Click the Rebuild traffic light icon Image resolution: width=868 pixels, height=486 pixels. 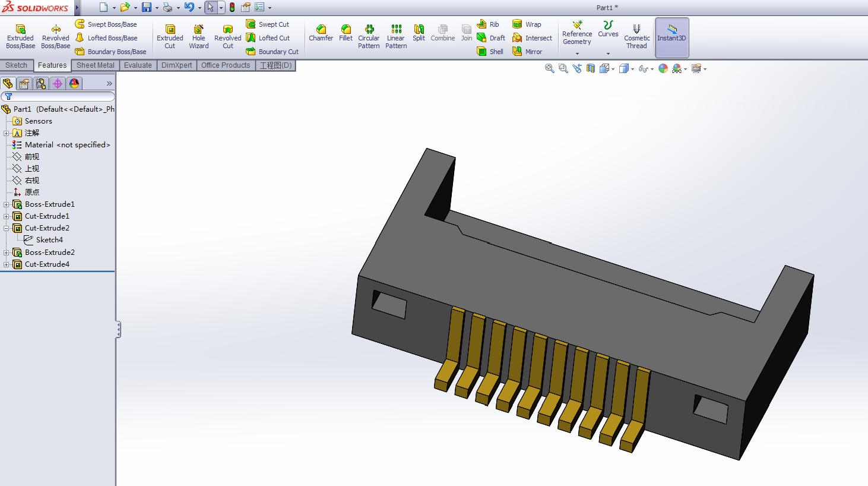[x=232, y=7]
